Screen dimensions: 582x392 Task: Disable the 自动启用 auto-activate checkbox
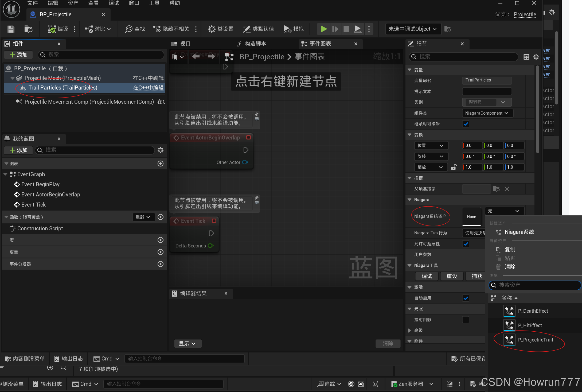466,298
